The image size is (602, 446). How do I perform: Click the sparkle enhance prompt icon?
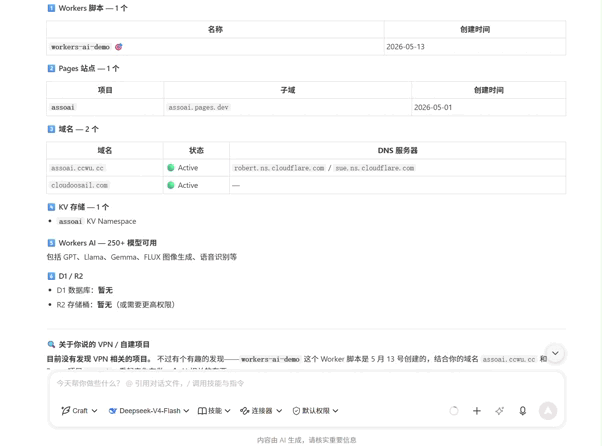click(499, 411)
